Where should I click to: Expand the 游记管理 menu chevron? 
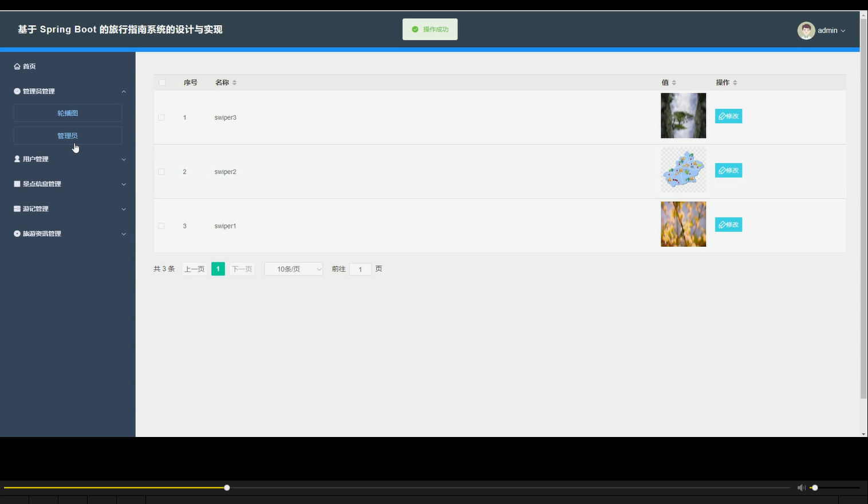pyautogui.click(x=124, y=209)
